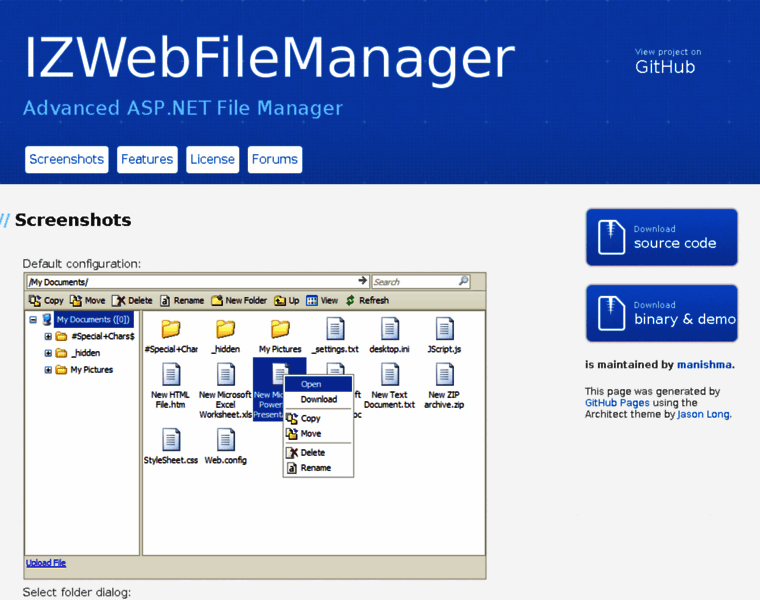Select the New Microsoft Excel Worksheet.xls icon
Image resolution: width=760 pixels, height=600 pixels.
[x=225, y=375]
